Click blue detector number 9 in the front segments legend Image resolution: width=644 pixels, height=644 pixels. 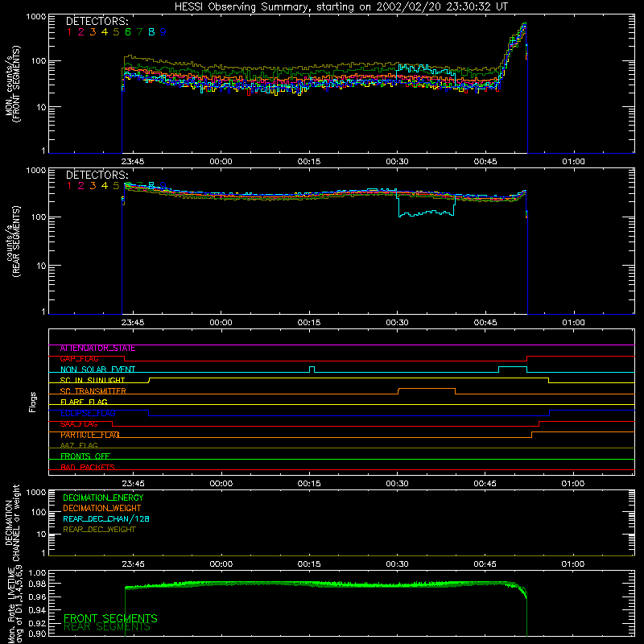click(x=163, y=32)
